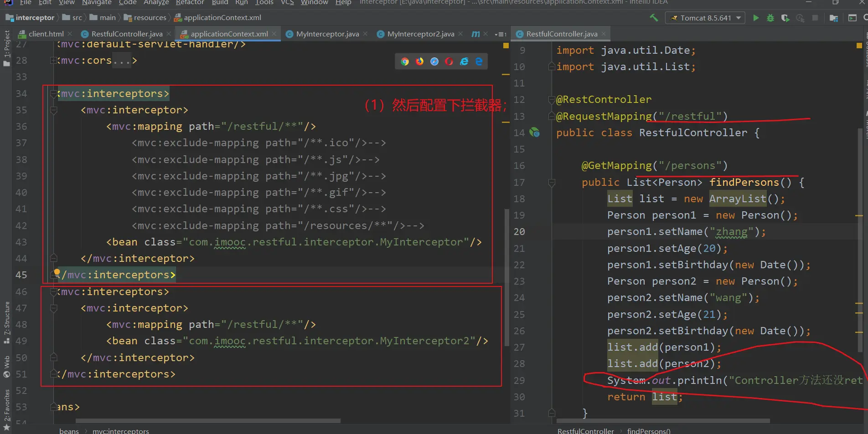Expand the folded mvc:cors block

point(121,61)
